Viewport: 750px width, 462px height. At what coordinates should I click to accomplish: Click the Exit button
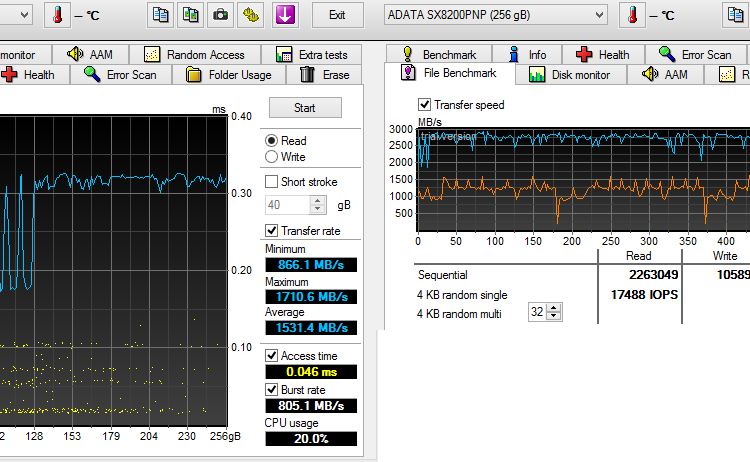click(337, 15)
